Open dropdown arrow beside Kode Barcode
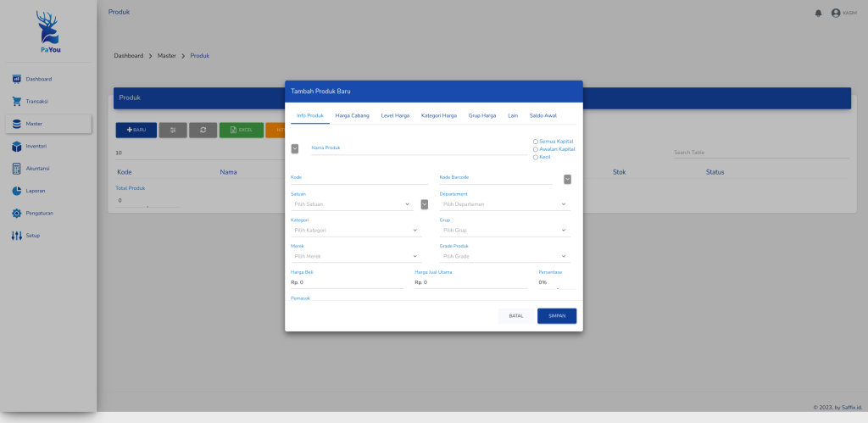 [x=567, y=180]
